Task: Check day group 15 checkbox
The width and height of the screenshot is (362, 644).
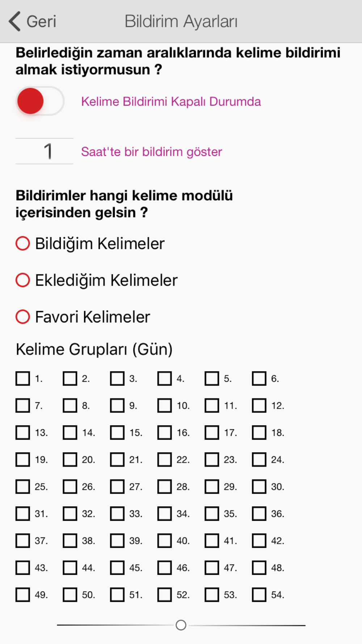Action: click(117, 432)
